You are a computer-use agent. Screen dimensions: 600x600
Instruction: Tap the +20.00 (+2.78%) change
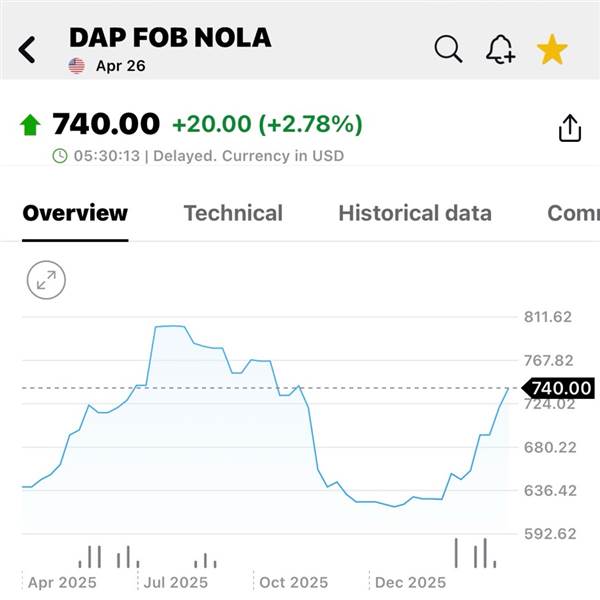tap(267, 125)
